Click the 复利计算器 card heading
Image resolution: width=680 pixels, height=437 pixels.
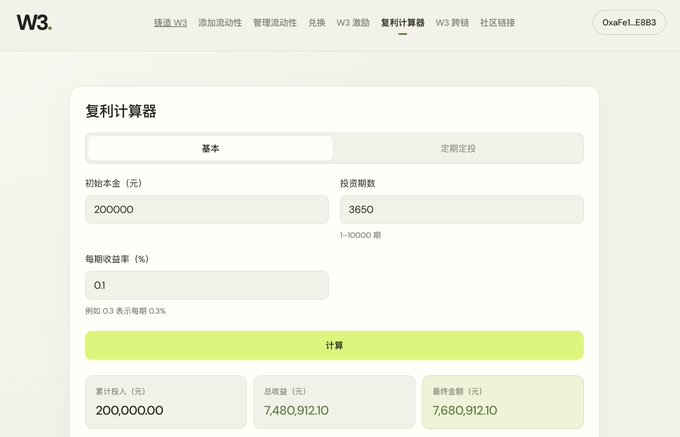(x=121, y=111)
